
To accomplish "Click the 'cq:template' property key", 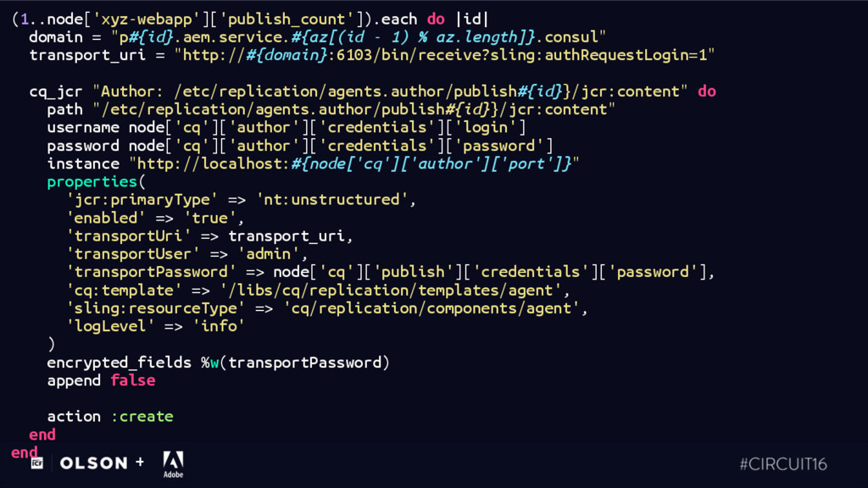I will (124, 290).
